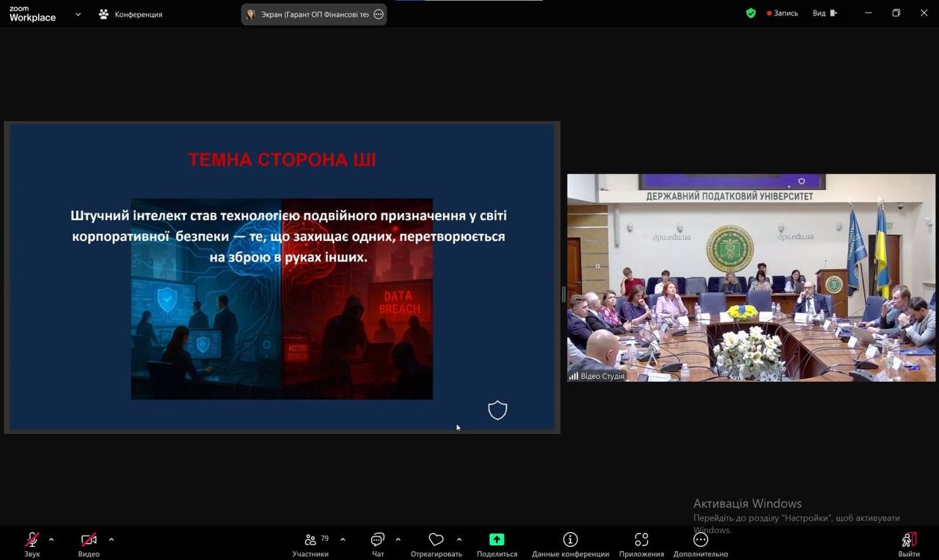Select the Відео Студія video thumbnail
The height and width of the screenshot is (560, 939).
pyautogui.click(x=751, y=278)
